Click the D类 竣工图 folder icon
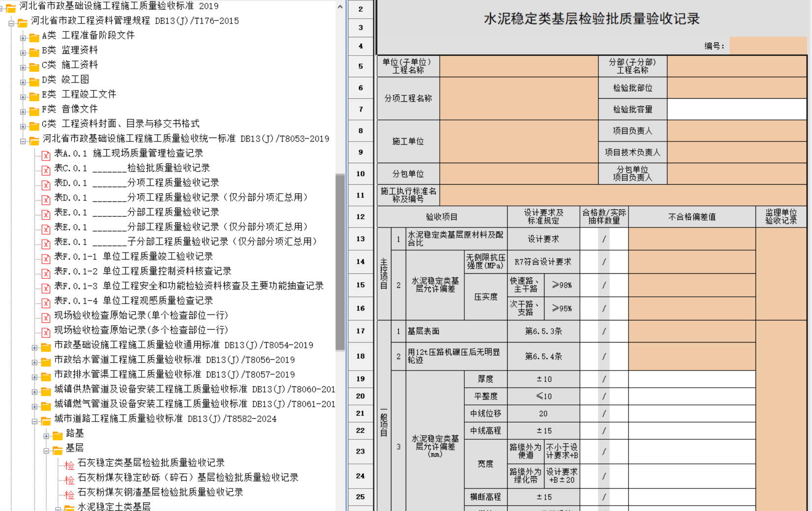This screenshot has width=812, height=511. 34,82
